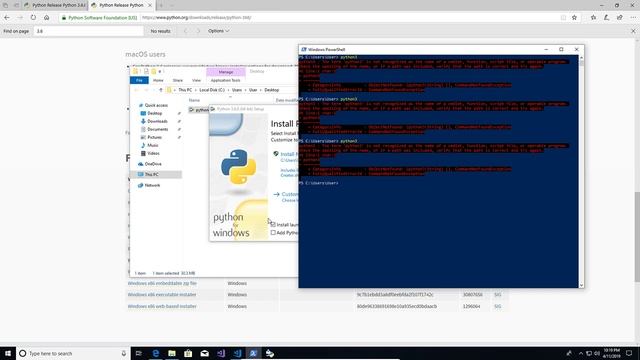Click the PowerShell vertical scrollbar down arrow
The height and width of the screenshot is (360, 640).
point(581,285)
